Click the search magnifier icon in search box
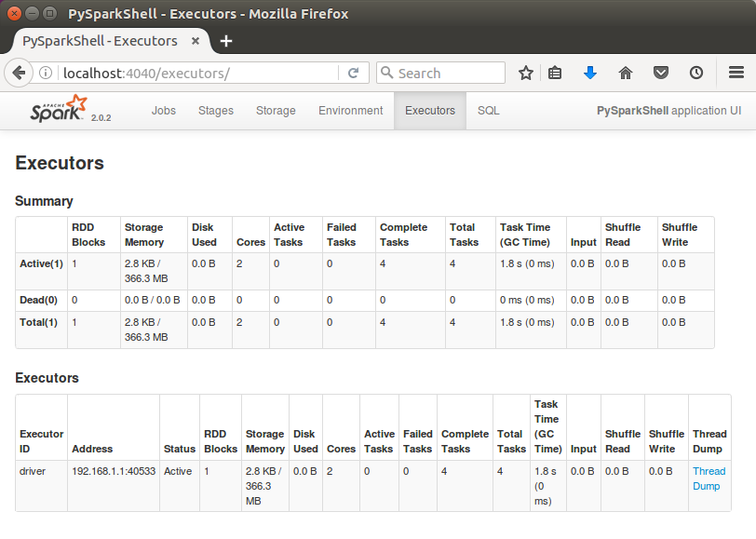The width and height of the screenshot is (756, 539). (x=386, y=73)
